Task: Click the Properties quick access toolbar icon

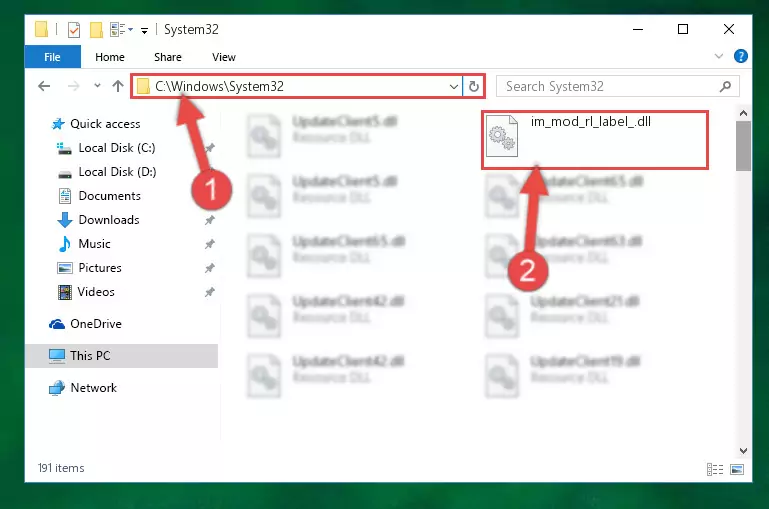Action: 74,30
